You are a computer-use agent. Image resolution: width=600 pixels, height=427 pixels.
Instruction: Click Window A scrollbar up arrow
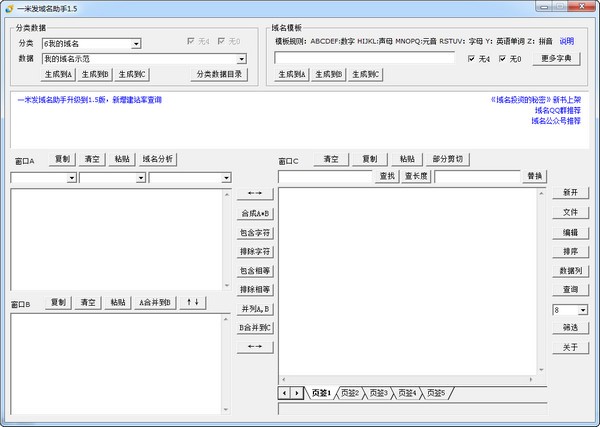(x=227, y=195)
